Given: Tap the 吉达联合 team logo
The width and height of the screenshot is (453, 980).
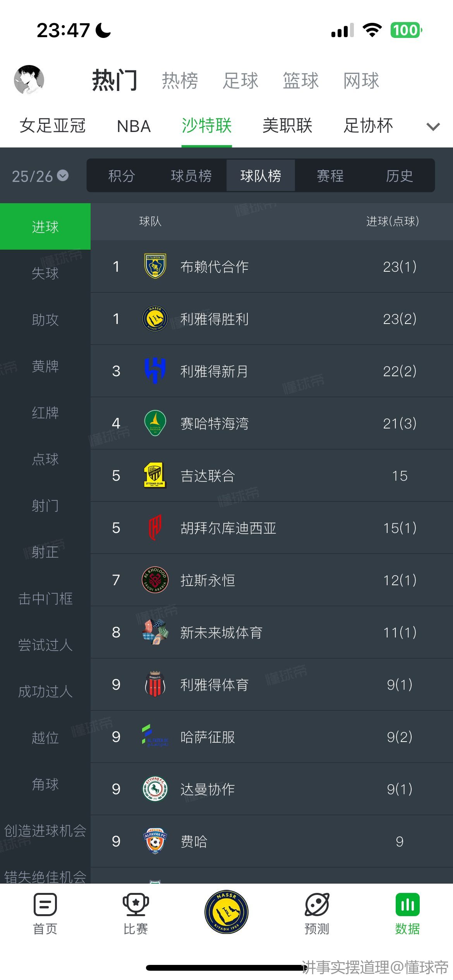Looking at the screenshot, I should [155, 475].
